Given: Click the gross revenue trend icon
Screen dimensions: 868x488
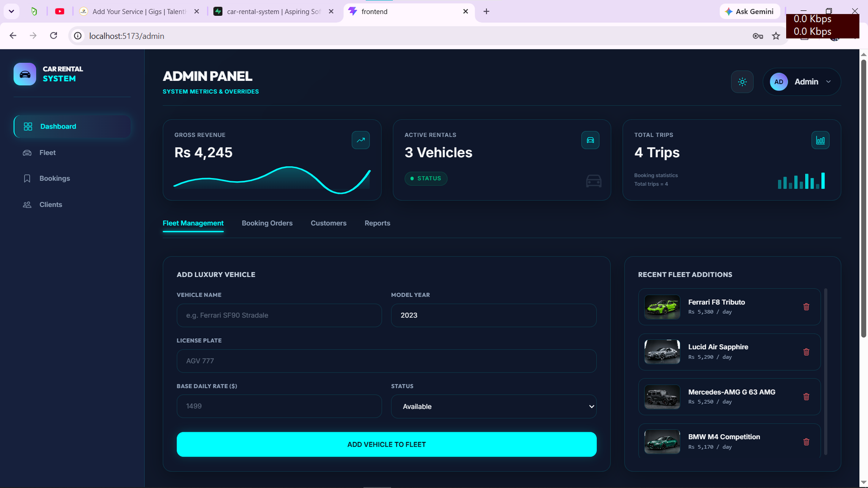Looking at the screenshot, I should tap(361, 140).
